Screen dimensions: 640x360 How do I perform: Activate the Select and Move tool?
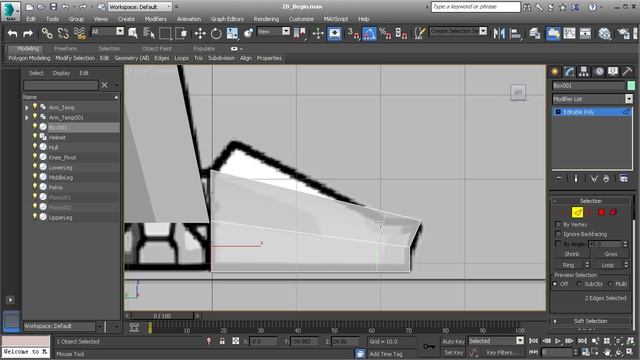point(200,33)
